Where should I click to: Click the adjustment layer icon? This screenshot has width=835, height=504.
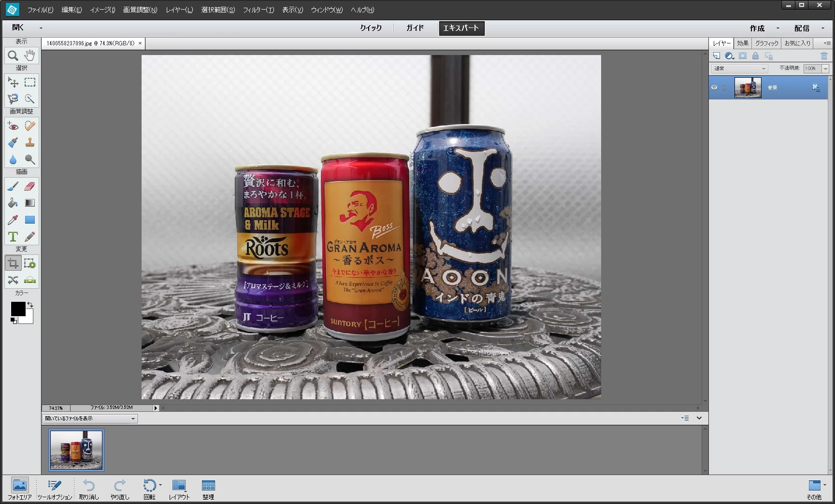click(730, 56)
